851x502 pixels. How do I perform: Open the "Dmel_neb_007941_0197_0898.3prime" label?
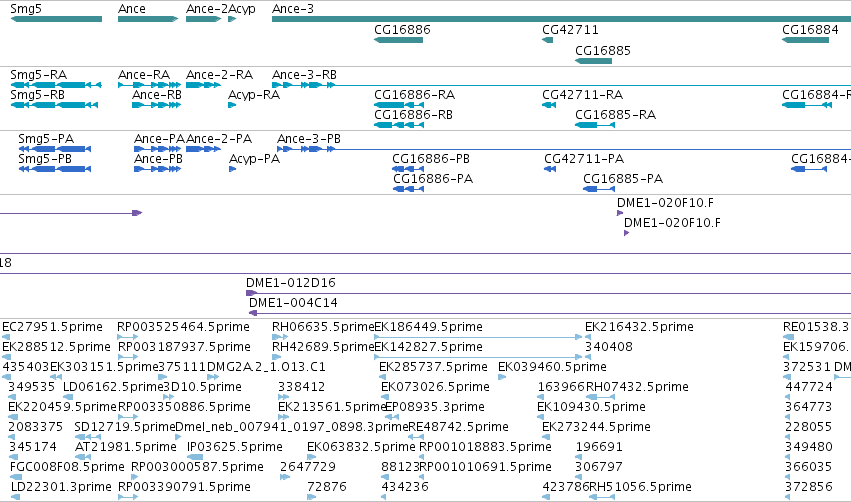click(292, 427)
